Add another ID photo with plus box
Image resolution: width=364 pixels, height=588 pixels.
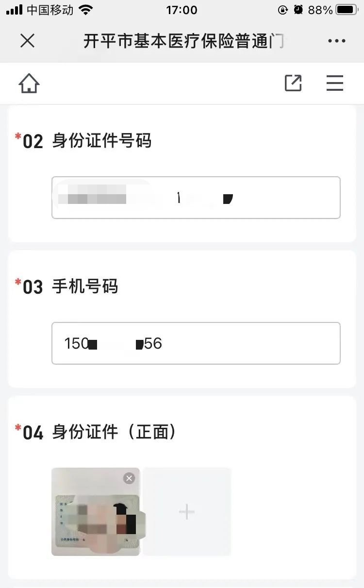[x=187, y=512]
